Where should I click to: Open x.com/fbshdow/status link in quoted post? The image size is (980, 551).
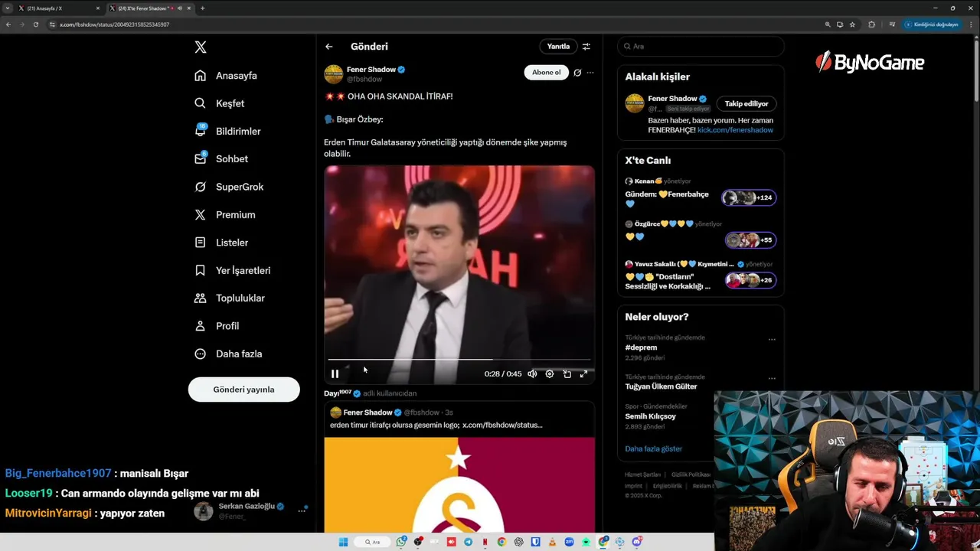pyautogui.click(x=502, y=425)
